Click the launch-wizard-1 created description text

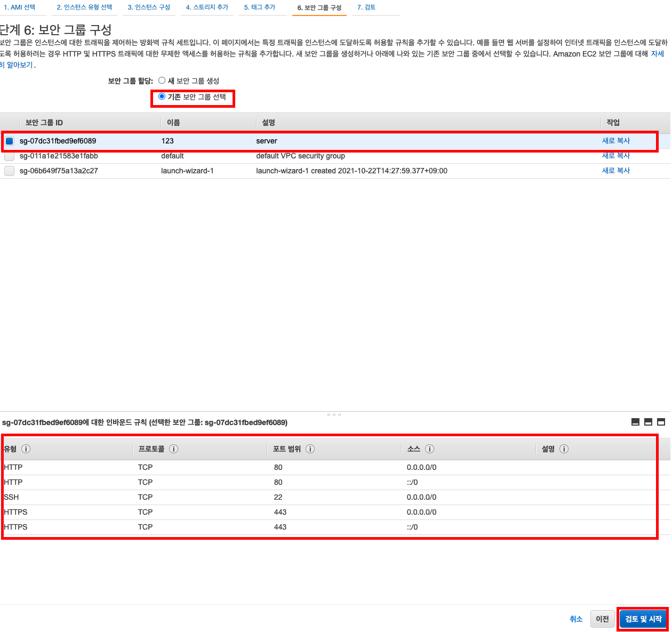[x=351, y=171]
